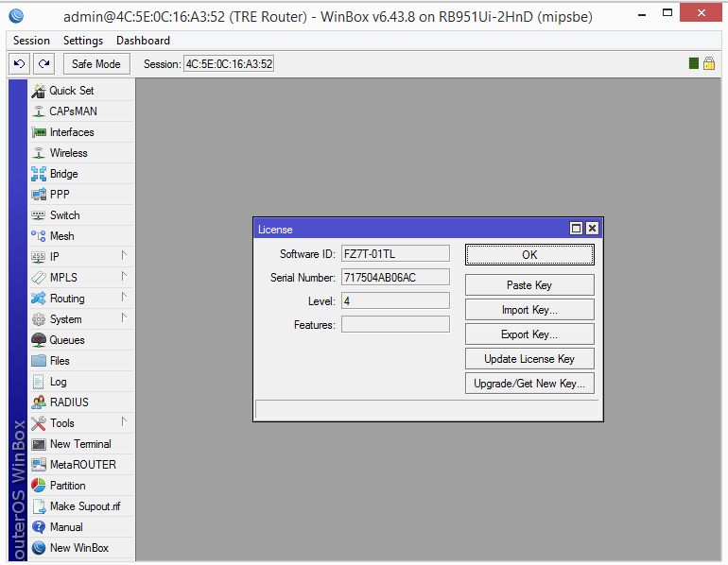Open the Manual help entry
728x565 pixels.
pyautogui.click(x=81, y=527)
